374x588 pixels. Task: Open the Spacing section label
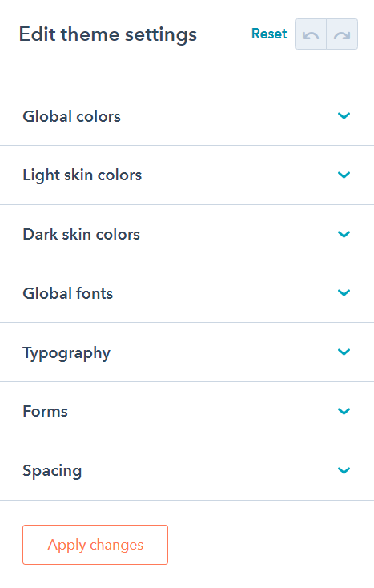coord(52,471)
